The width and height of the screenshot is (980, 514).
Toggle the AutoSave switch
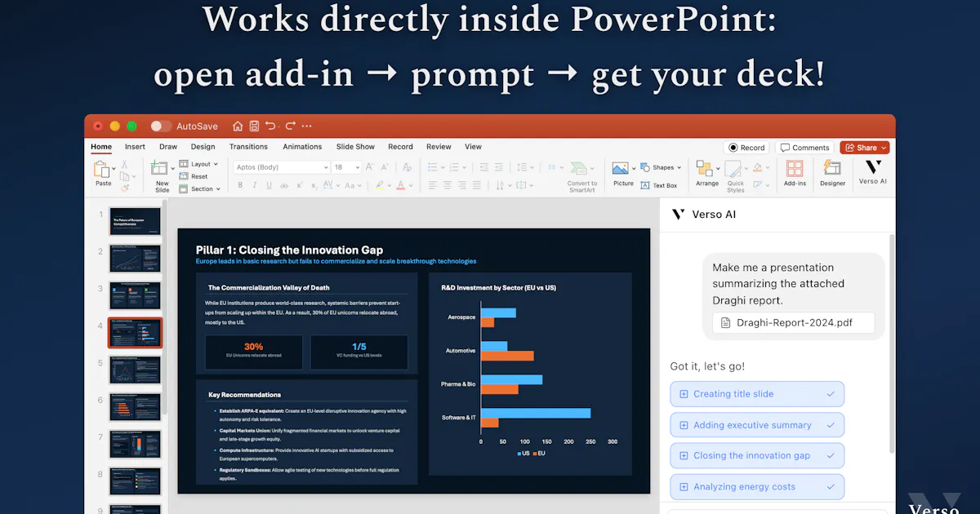(x=161, y=126)
